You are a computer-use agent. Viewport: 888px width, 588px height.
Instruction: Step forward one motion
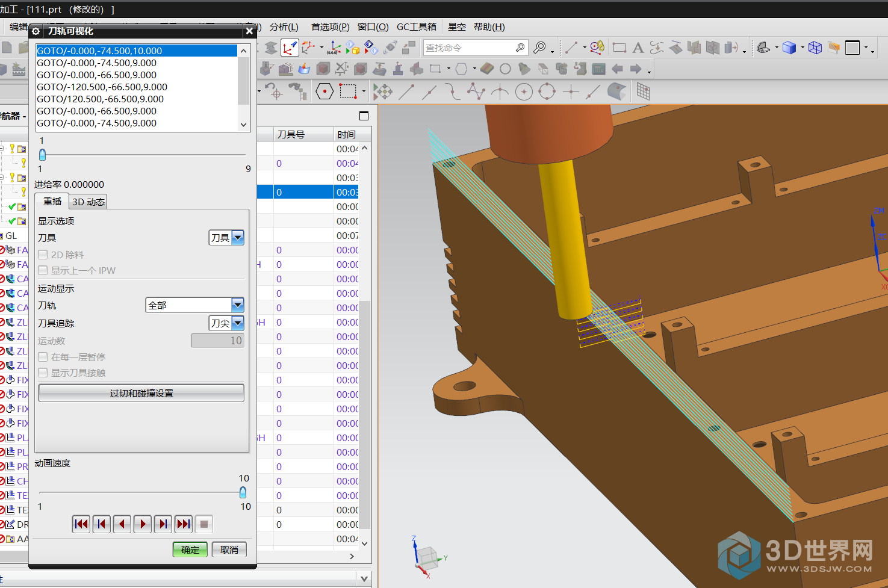(163, 524)
